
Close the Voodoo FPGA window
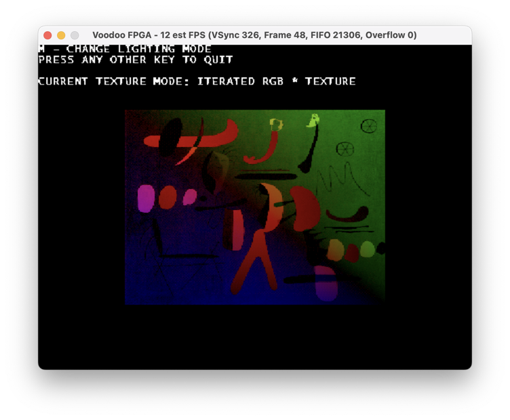pos(47,35)
